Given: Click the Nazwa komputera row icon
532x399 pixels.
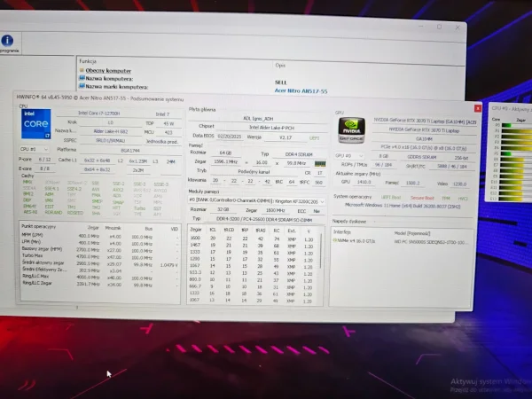Looking at the screenshot, I should coord(81,77).
